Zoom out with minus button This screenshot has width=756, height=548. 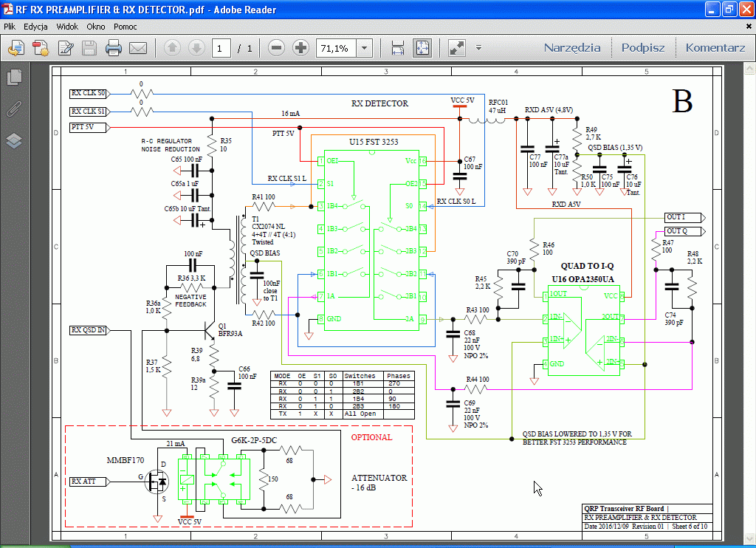(277, 49)
